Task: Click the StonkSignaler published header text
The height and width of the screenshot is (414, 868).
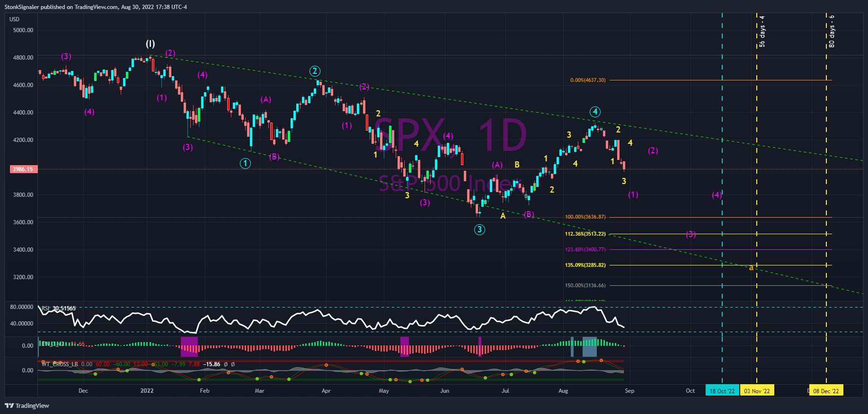Action: 96,7
